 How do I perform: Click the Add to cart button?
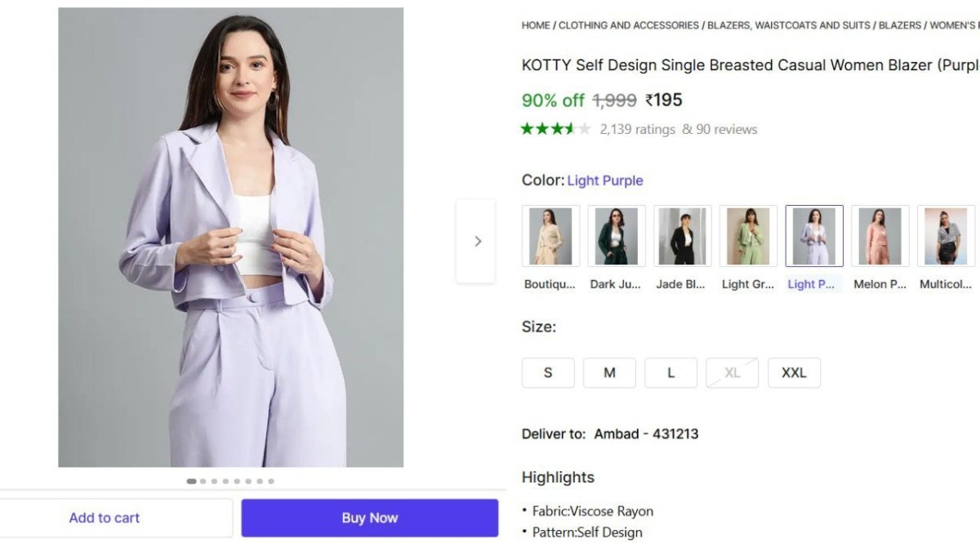[105, 517]
